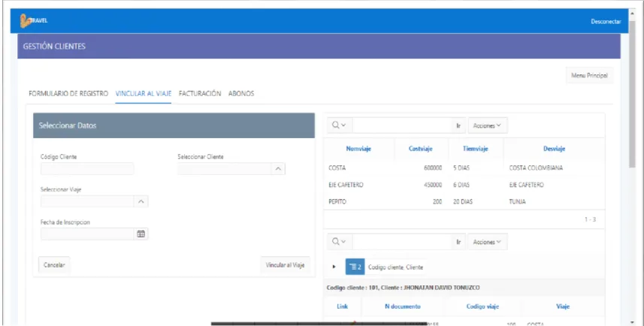
Task: Click the Código Cliente input field
Action: pos(87,169)
